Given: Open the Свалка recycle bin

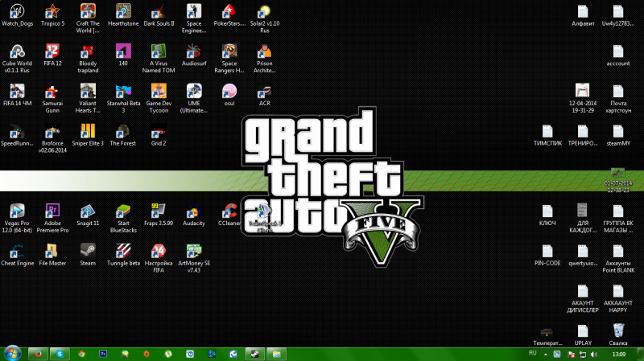Looking at the screenshot, I should [x=618, y=334].
